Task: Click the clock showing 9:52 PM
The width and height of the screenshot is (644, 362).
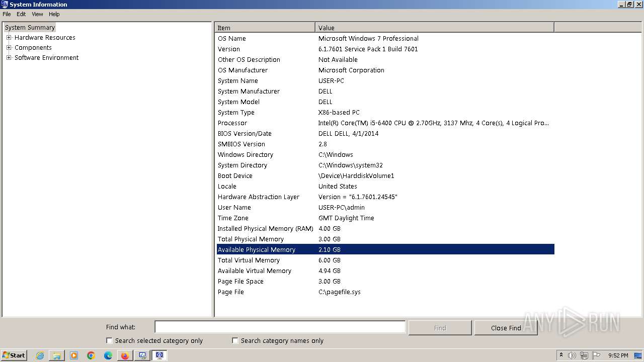Action: pos(618,355)
